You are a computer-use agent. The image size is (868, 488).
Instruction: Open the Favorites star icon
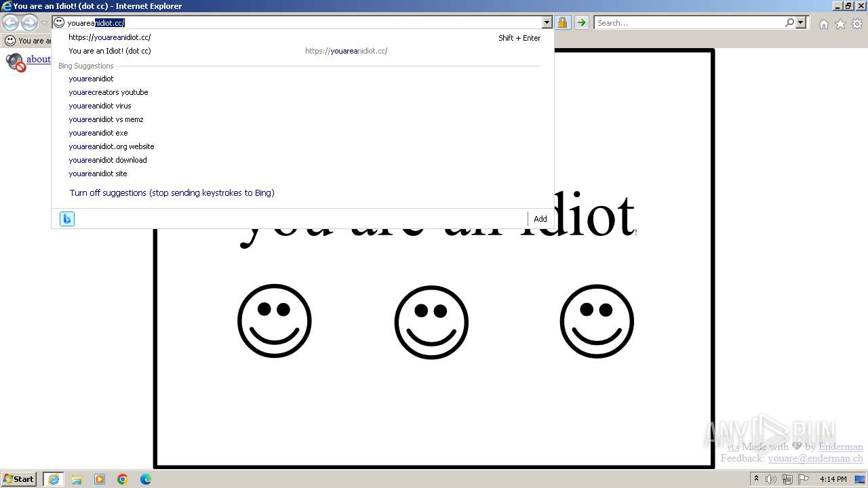(840, 24)
